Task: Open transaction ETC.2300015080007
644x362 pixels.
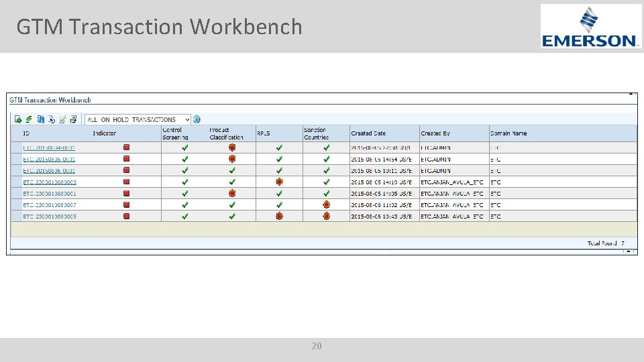Action: (50, 205)
